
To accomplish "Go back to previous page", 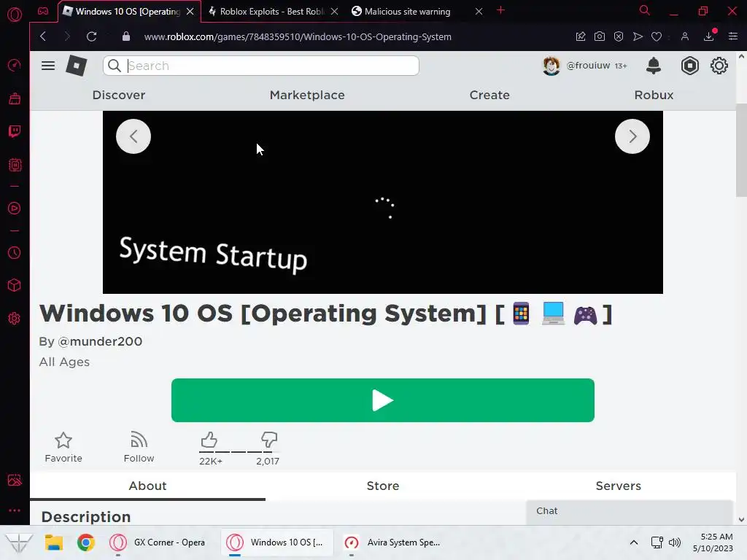I will coord(43,36).
